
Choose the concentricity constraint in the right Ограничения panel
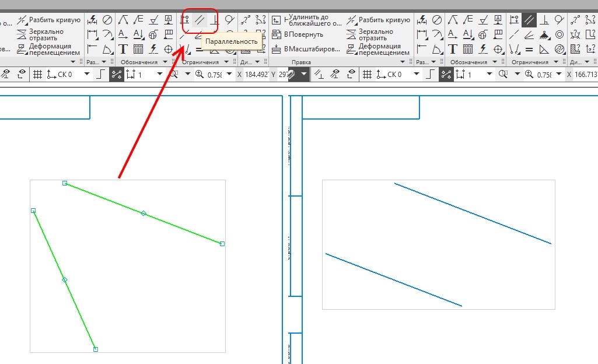[559, 34]
